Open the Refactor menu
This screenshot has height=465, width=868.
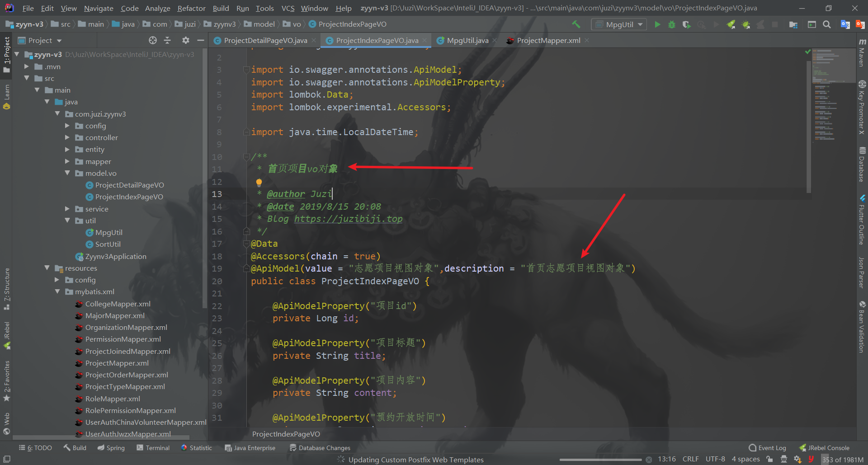191,8
